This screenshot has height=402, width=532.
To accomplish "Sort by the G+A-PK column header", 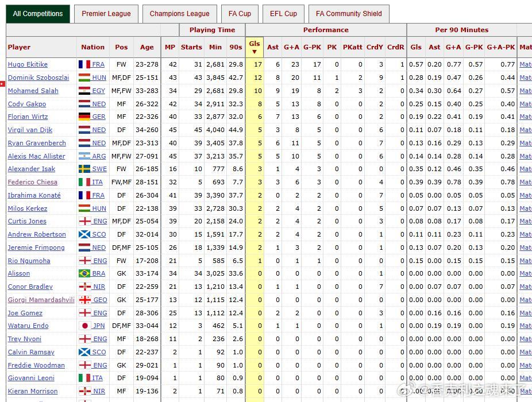I will coord(501,47).
